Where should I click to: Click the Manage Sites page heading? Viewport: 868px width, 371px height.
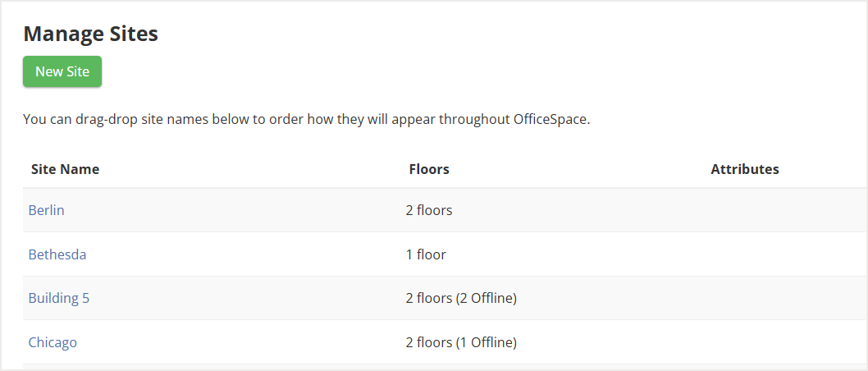(91, 34)
